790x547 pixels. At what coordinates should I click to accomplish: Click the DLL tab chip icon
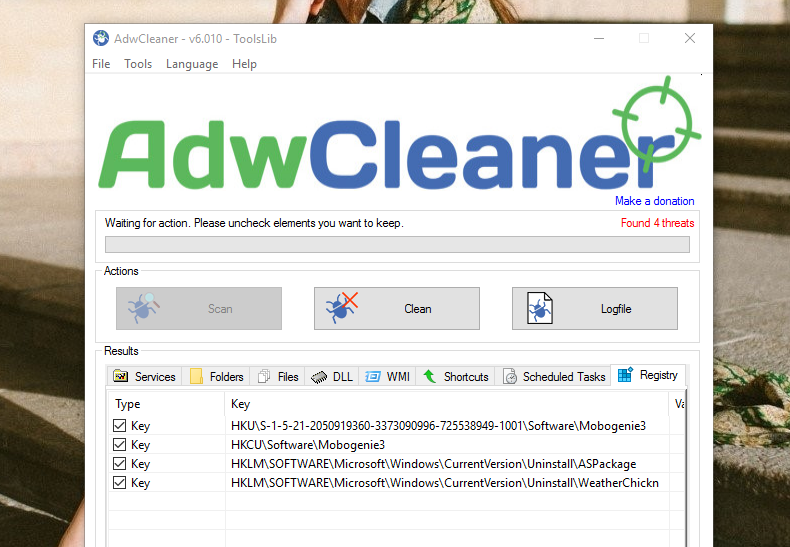pyautogui.click(x=319, y=377)
